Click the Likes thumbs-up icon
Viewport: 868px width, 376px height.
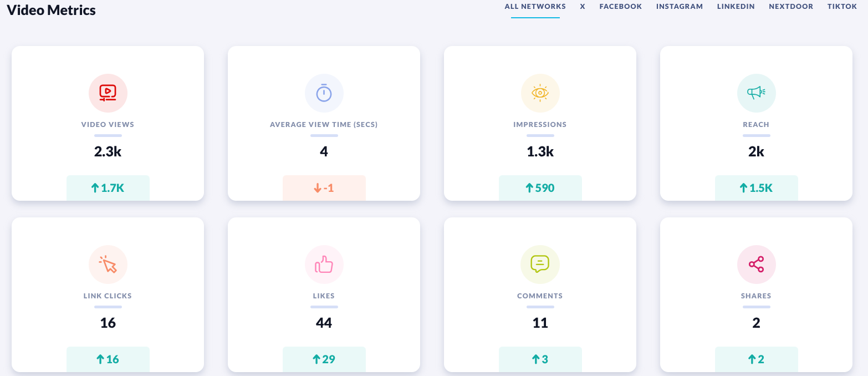[x=324, y=265]
